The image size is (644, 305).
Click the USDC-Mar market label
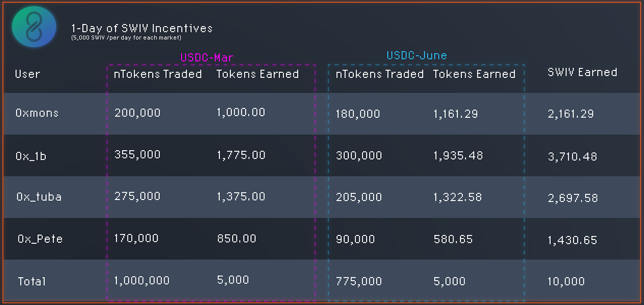click(207, 58)
